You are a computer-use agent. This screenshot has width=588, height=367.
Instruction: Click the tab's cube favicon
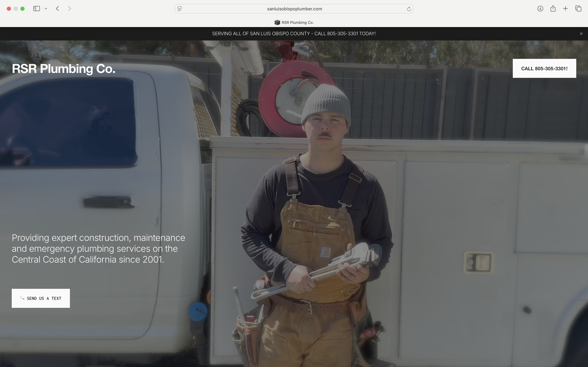pos(277,23)
